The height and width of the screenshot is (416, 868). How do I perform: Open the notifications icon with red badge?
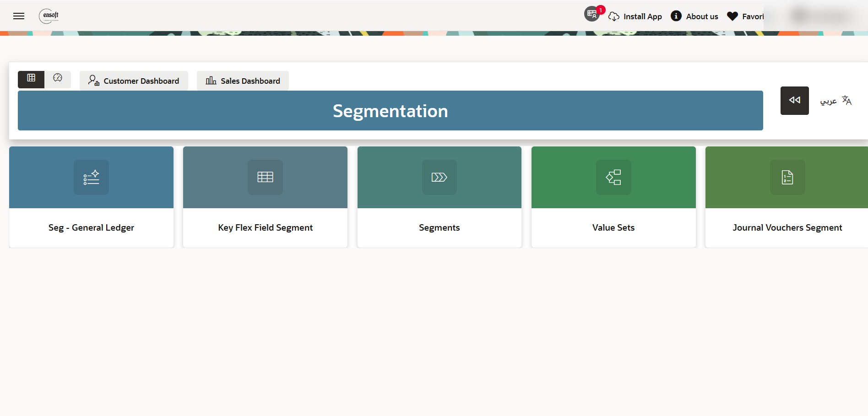[x=592, y=14]
